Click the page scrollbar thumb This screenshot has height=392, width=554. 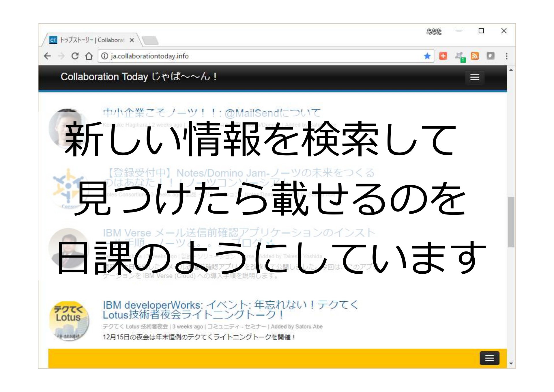pos(511,222)
